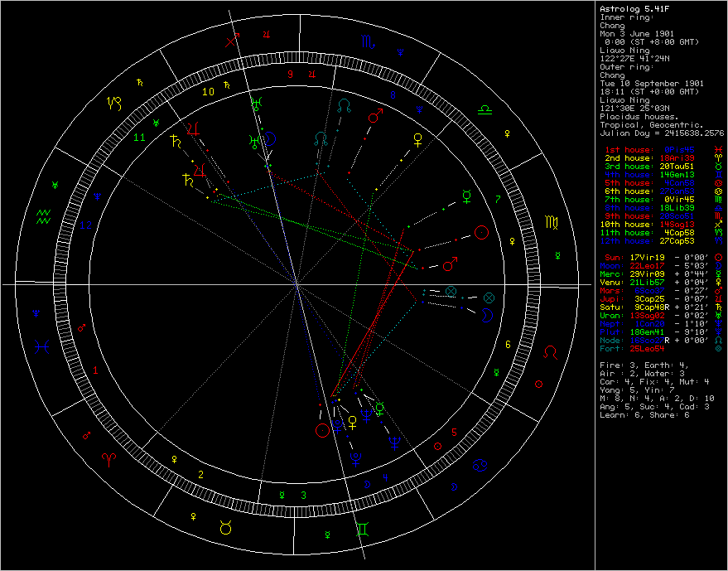
Task: Select the blue Pisces glyph on the wheel
Action: (43, 344)
